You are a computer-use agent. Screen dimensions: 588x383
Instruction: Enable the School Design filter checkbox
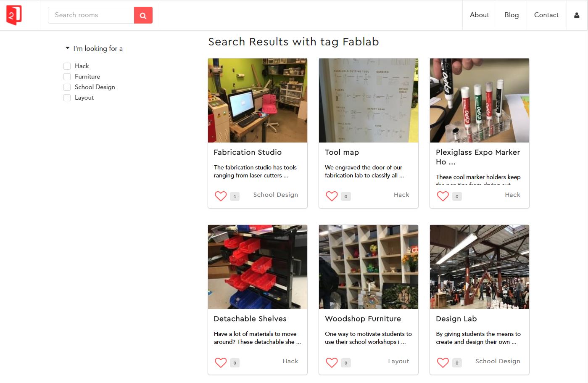coord(67,87)
